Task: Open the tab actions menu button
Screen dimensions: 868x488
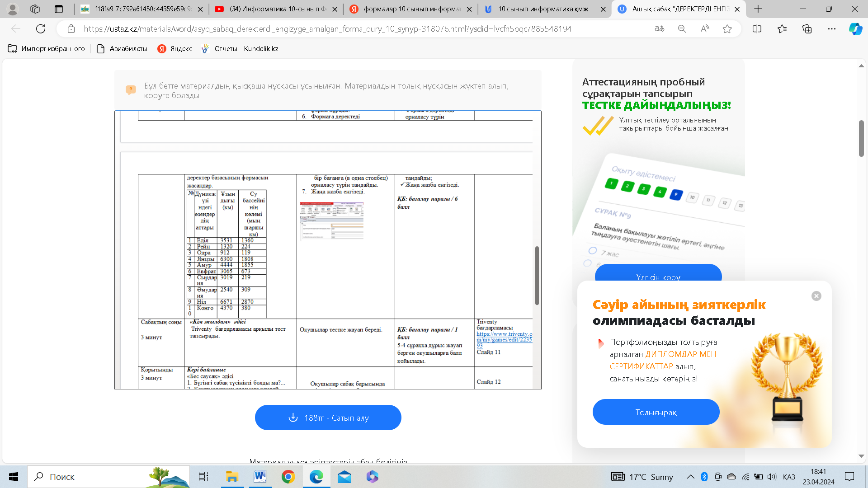Action: click(59, 9)
